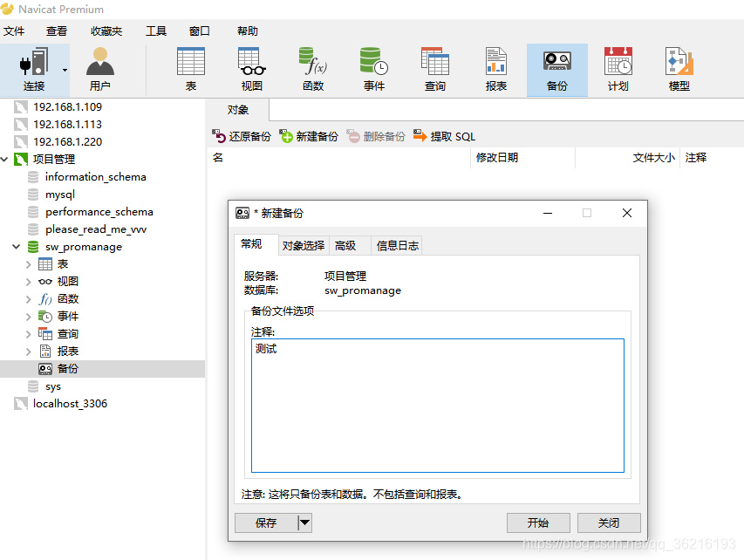
Task: Open the 工具 (Tools) menu
Action: (x=155, y=31)
